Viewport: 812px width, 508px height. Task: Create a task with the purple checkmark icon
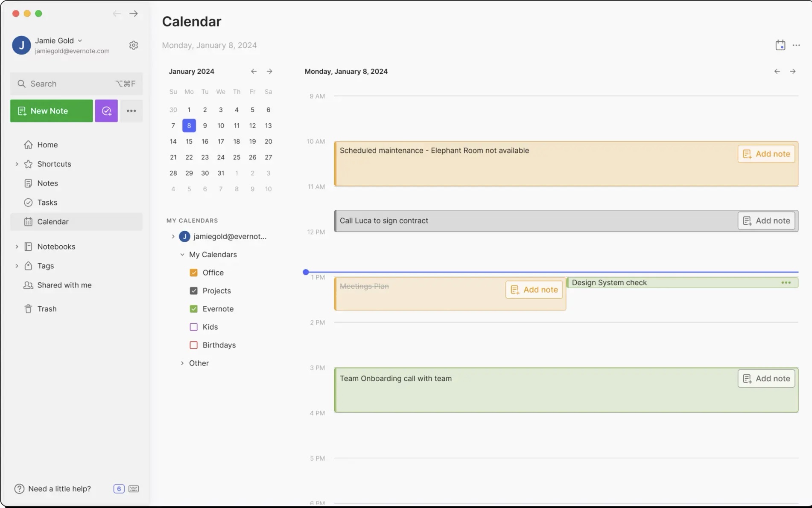click(106, 111)
